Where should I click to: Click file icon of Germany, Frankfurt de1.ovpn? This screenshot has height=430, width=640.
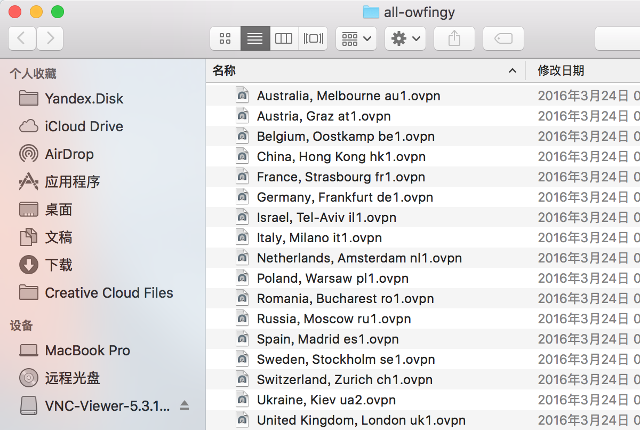click(242, 196)
